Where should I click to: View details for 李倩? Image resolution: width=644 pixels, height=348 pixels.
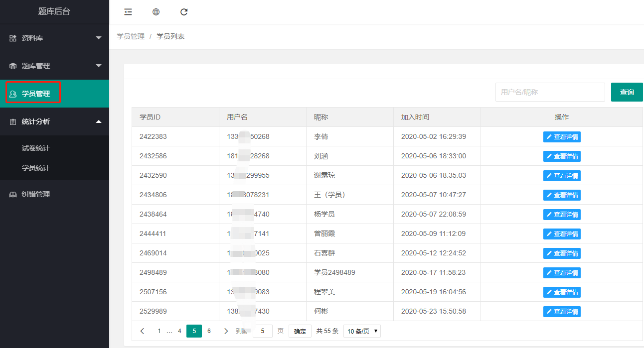562,136
